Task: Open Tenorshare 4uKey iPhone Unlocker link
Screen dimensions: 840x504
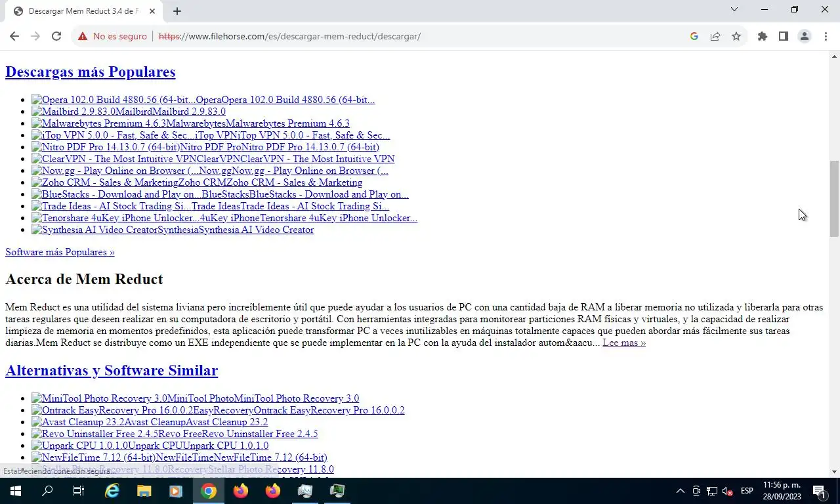Action: [x=224, y=218]
